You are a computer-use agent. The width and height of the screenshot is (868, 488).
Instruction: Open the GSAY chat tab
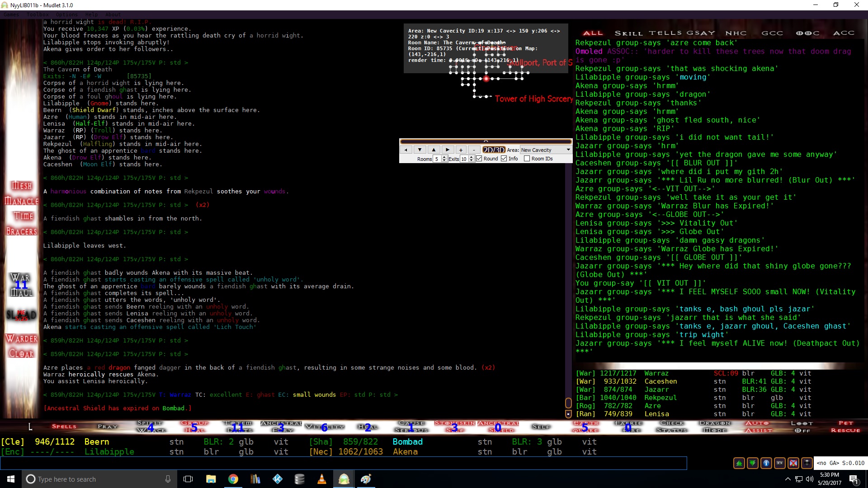pos(701,33)
